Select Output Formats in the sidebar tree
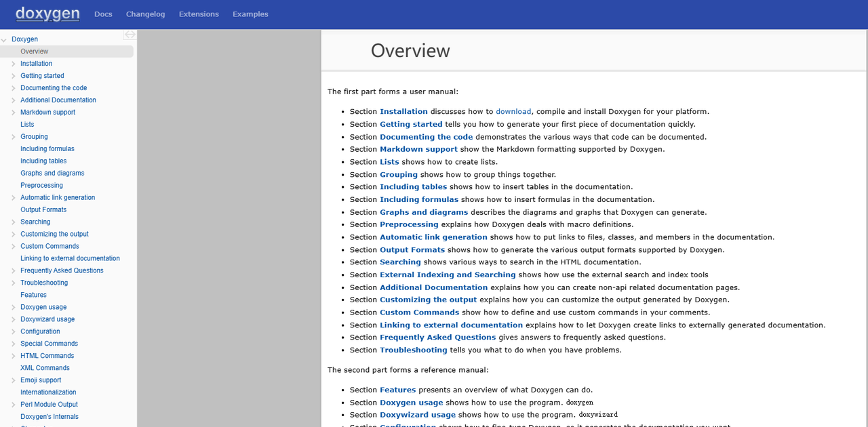Viewport: 868px width, 427px height. 43,210
